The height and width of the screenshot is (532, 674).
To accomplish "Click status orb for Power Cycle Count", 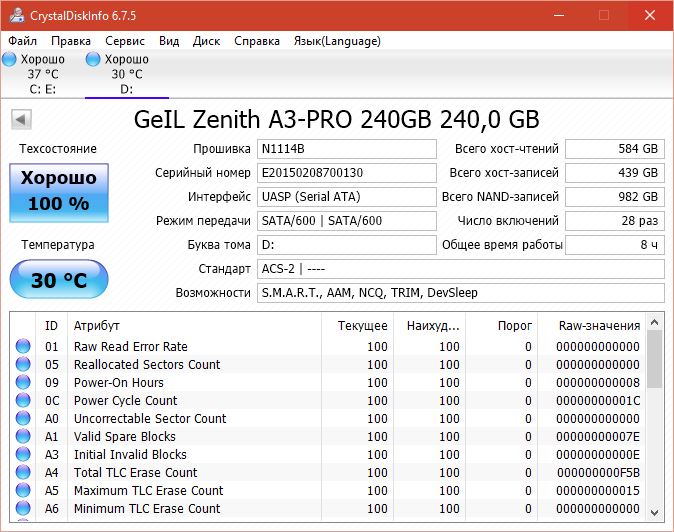I will 23,400.
